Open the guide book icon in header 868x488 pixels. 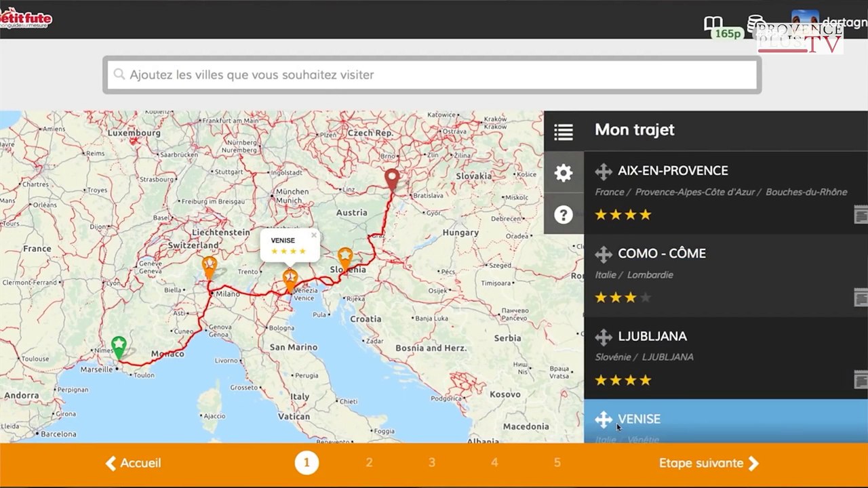click(x=713, y=24)
